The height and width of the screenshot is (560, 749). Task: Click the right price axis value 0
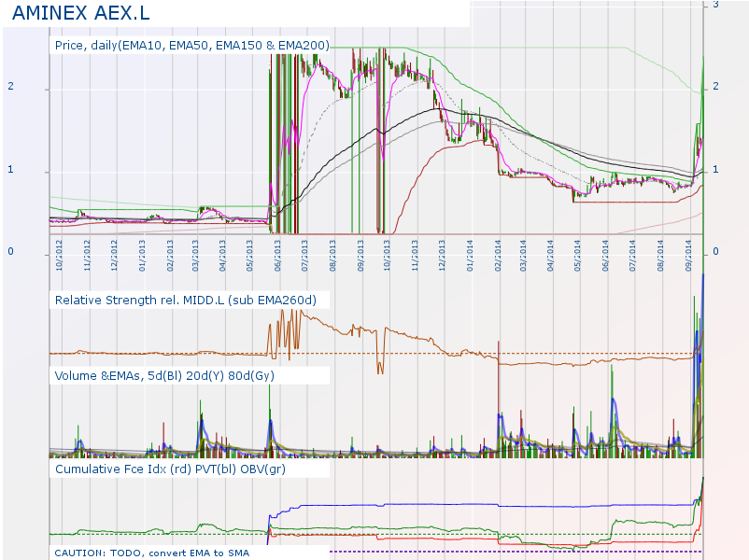pyautogui.click(x=715, y=252)
